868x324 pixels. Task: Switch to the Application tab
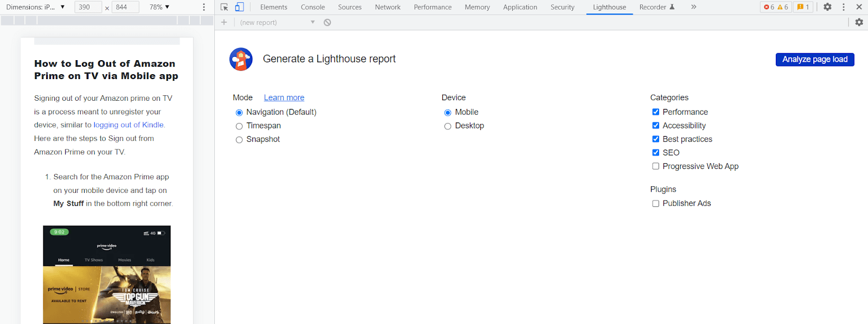[520, 7]
